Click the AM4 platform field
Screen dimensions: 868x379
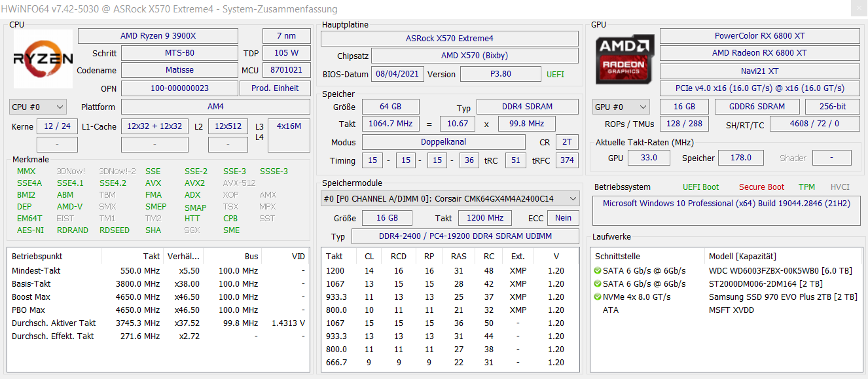tap(215, 107)
